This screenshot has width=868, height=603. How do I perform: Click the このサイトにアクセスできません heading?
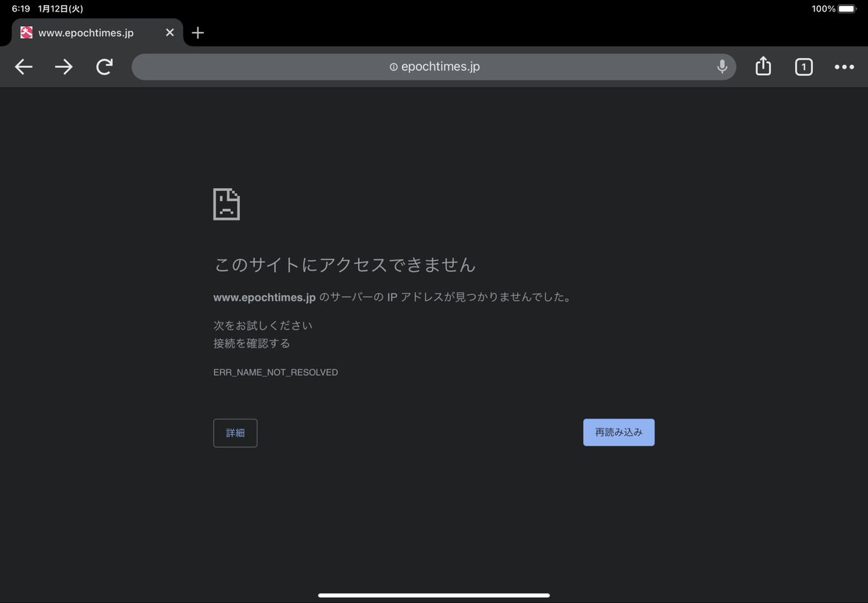pyautogui.click(x=345, y=265)
